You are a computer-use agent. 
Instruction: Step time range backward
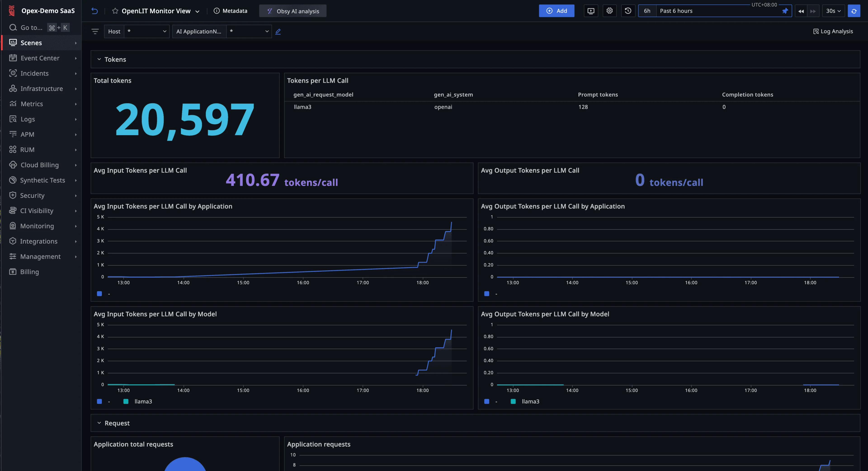coord(801,11)
